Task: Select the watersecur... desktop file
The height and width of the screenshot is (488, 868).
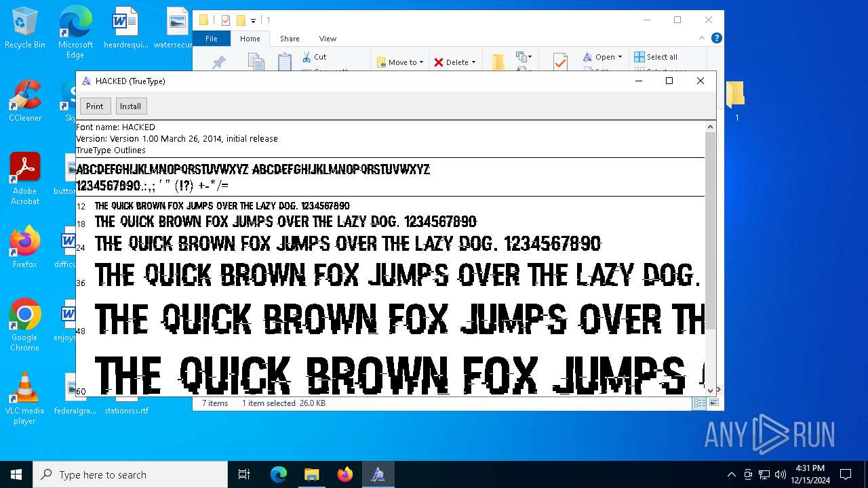Action: (175, 28)
